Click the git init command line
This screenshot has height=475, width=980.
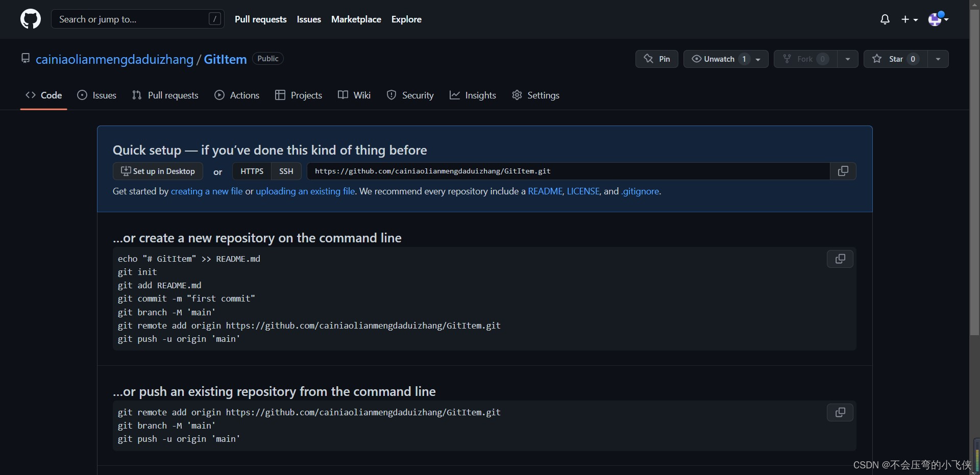(x=137, y=272)
